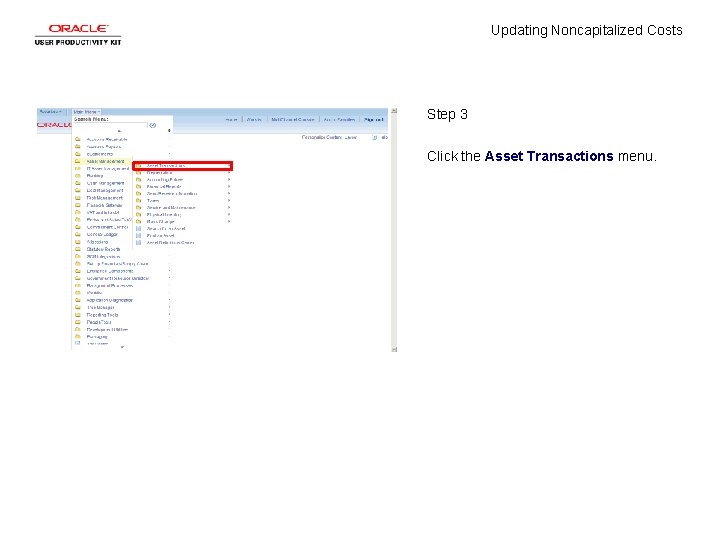
Task: Select the Commitment Control menu item
Action: [107, 227]
